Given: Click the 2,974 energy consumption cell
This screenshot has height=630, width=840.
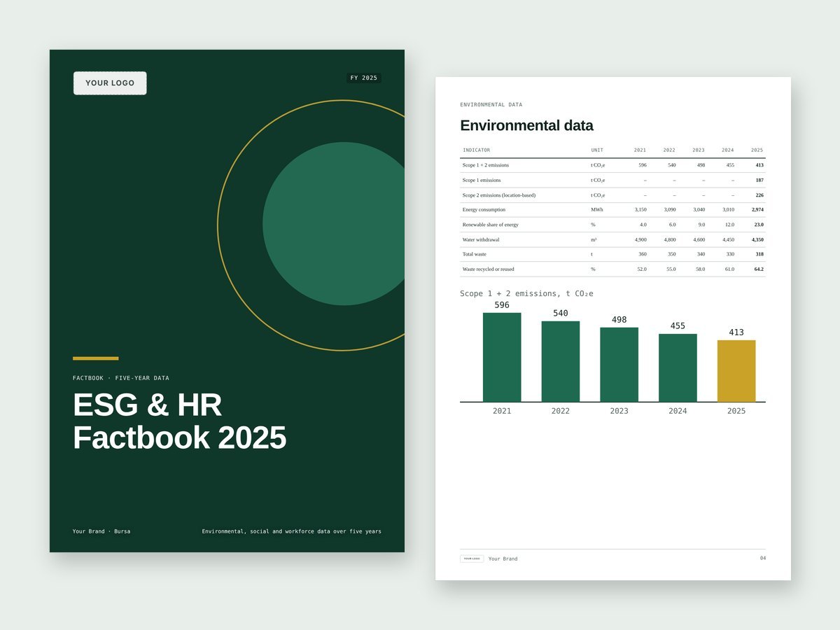Looking at the screenshot, I should coord(757,209).
